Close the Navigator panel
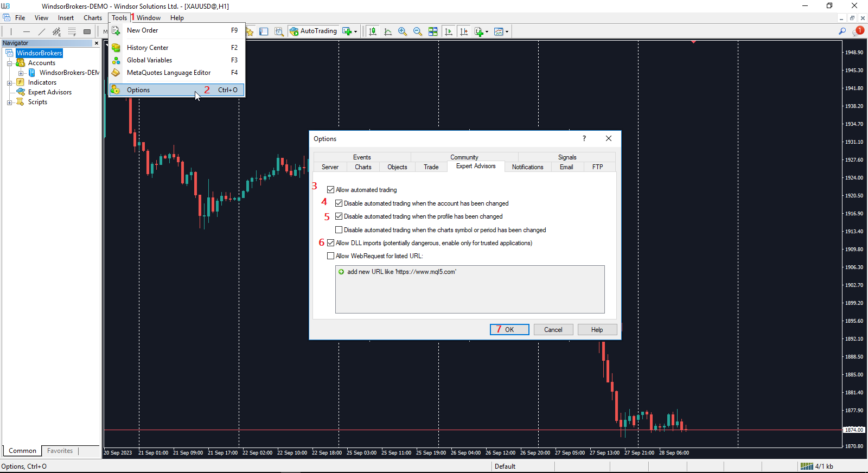Image resolution: width=868 pixels, height=473 pixels. (x=97, y=43)
